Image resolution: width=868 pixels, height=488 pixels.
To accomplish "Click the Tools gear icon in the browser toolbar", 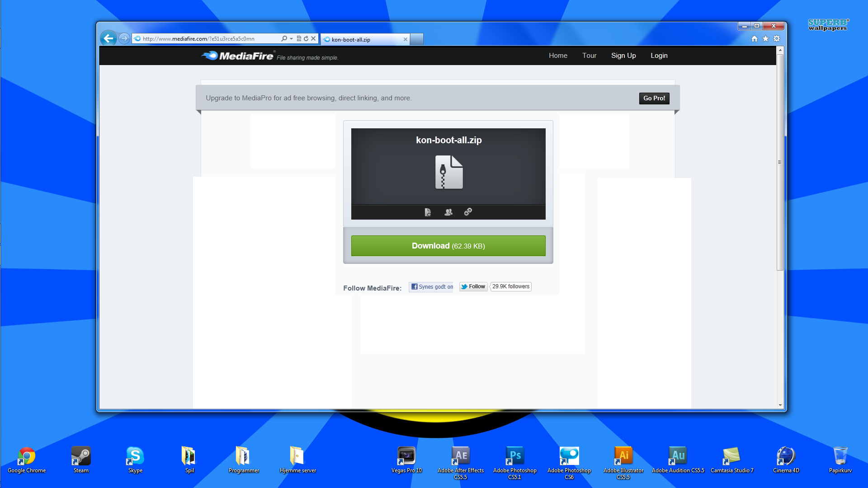I will 777,38.
